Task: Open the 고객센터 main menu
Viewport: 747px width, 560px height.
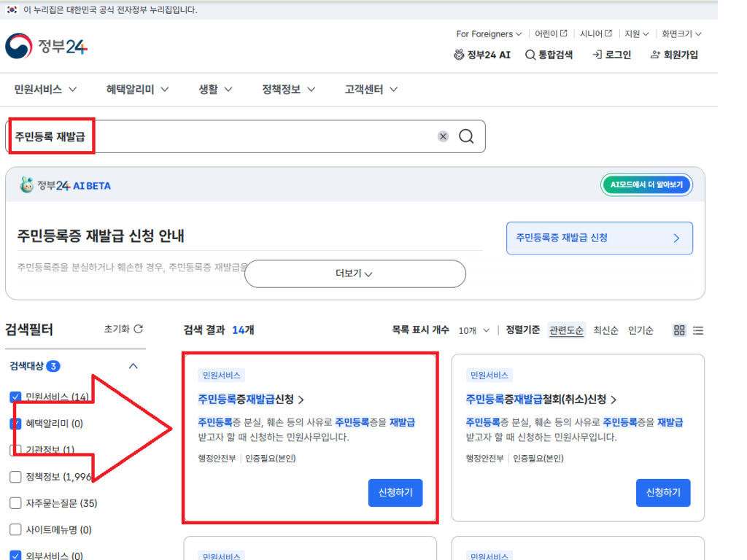Action: click(371, 89)
